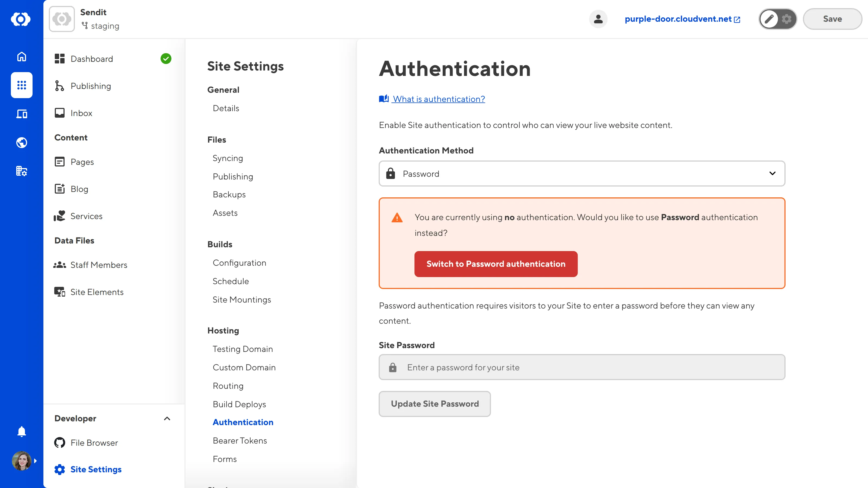
Task: Open File Browser with the GitHub icon
Action: pyautogui.click(x=60, y=442)
